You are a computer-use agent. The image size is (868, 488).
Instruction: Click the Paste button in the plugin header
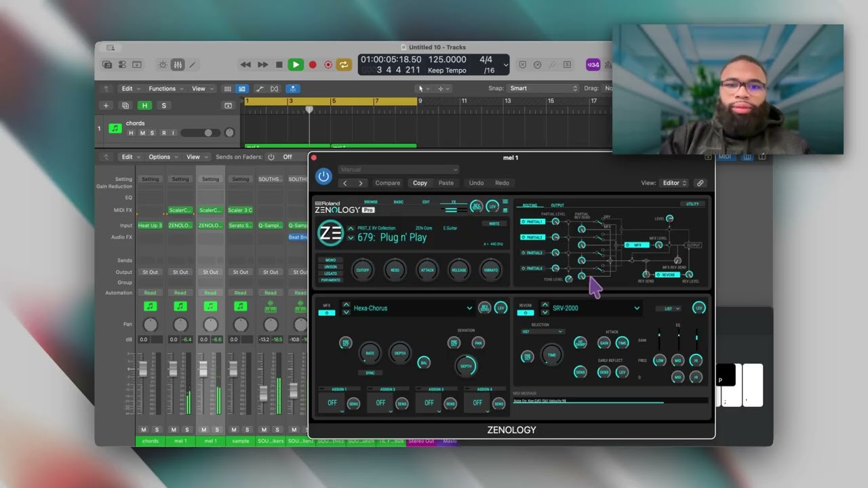(446, 183)
